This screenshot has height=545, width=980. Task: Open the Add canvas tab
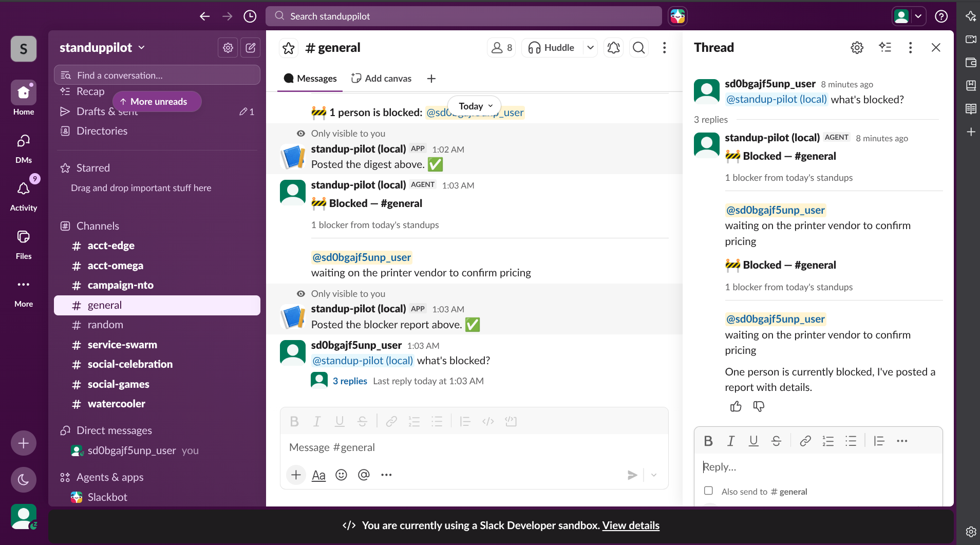point(381,79)
